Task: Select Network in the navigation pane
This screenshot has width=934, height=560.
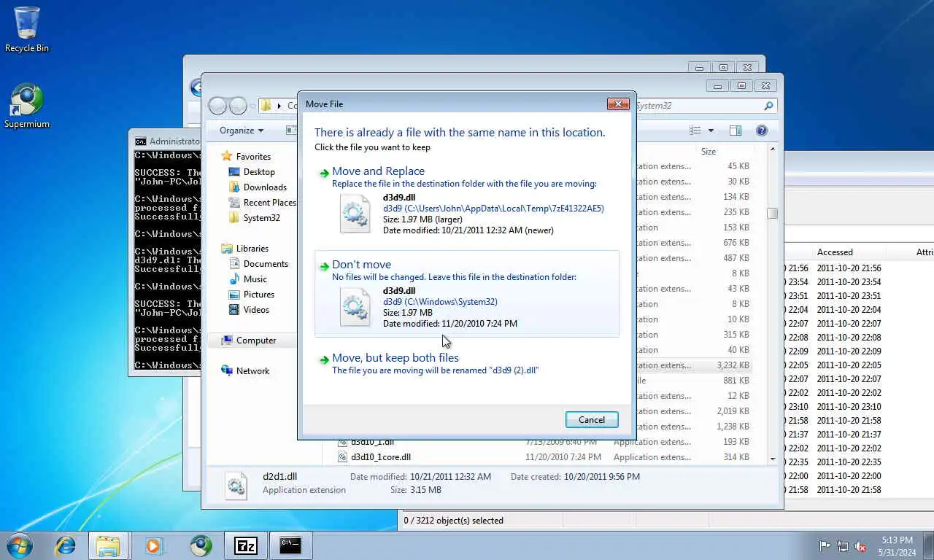Action: [252, 370]
